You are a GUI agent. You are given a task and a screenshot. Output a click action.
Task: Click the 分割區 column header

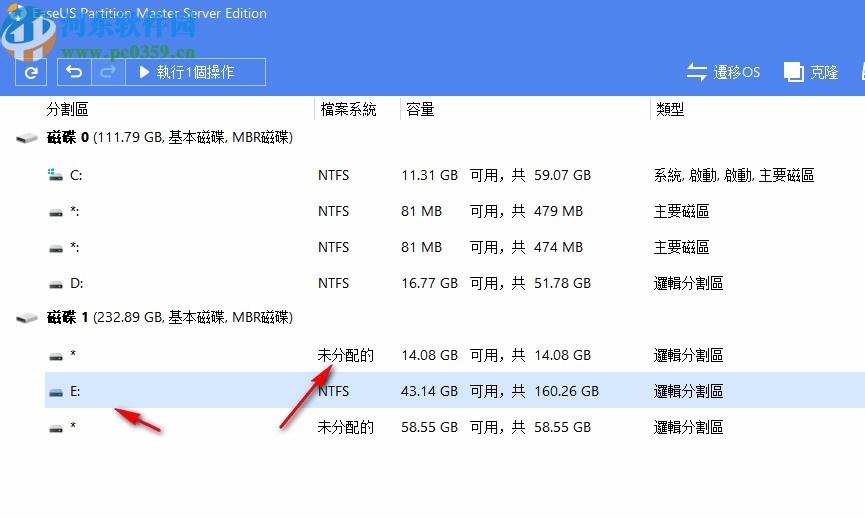pyautogui.click(x=67, y=109)
